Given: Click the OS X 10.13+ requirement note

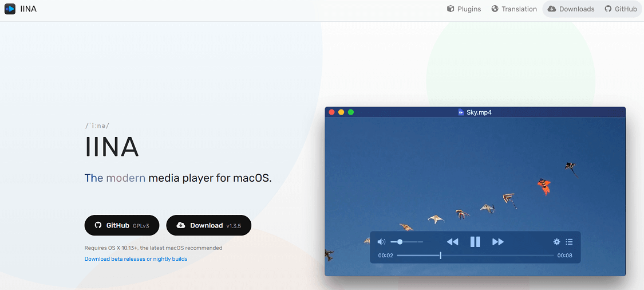Looking at the screenshot, I should (x=153, y=248).
